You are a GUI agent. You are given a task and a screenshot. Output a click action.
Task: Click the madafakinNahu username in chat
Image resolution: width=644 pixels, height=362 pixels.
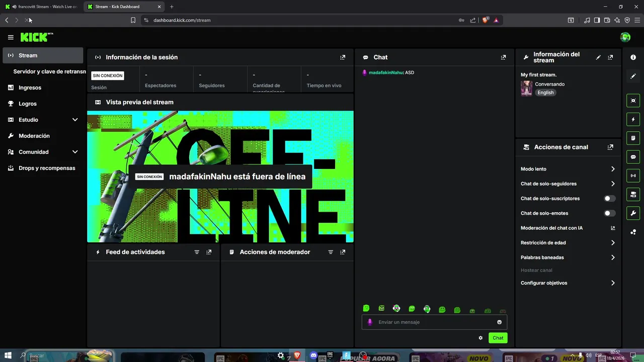385,72
